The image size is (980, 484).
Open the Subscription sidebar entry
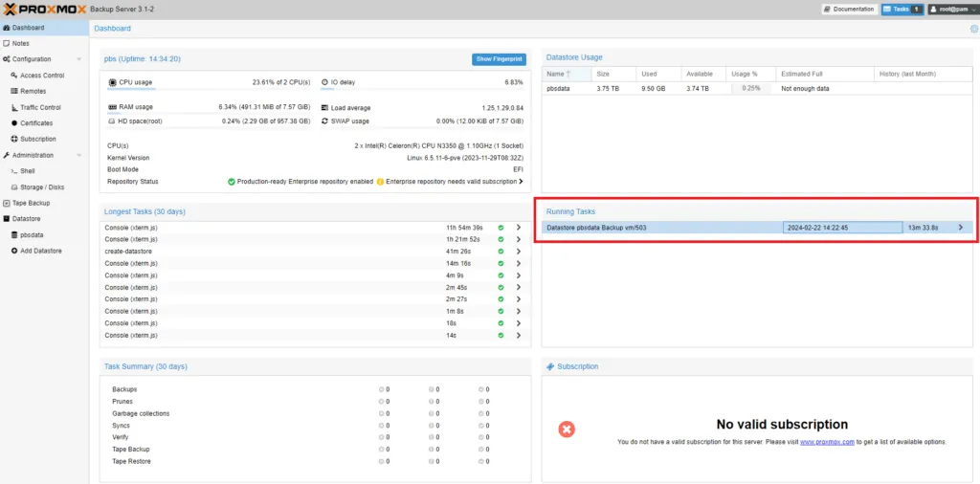tap(37, 140)
